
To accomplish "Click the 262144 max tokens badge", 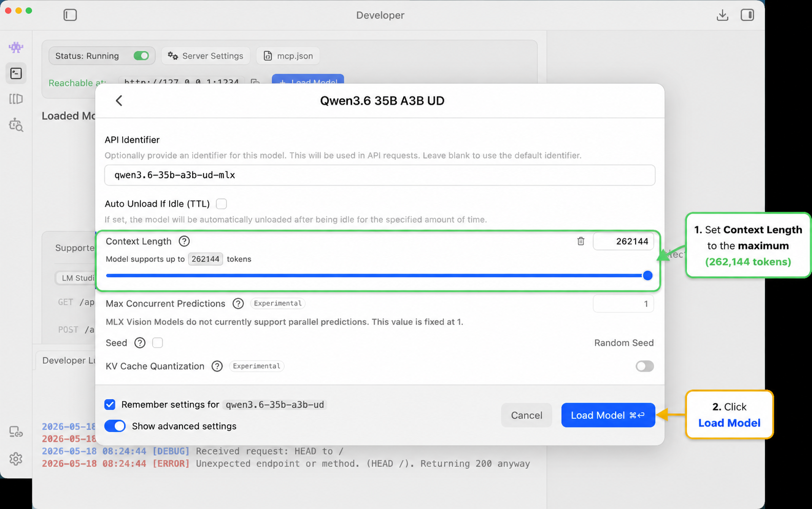I will pos(206,259).
